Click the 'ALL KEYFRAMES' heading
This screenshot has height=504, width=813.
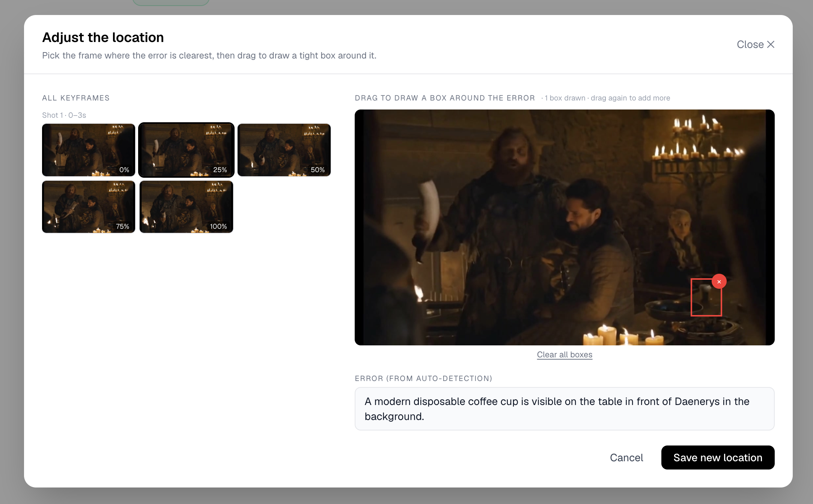pos(76,98)
